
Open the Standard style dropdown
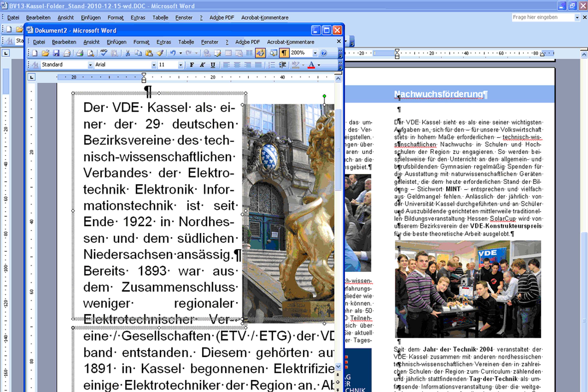pos(90,65)
